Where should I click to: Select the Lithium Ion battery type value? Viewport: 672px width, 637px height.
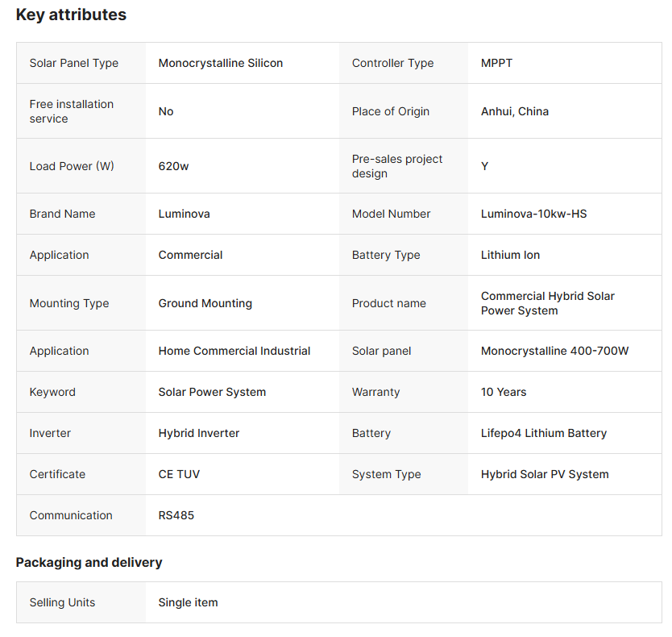(510, 255)
